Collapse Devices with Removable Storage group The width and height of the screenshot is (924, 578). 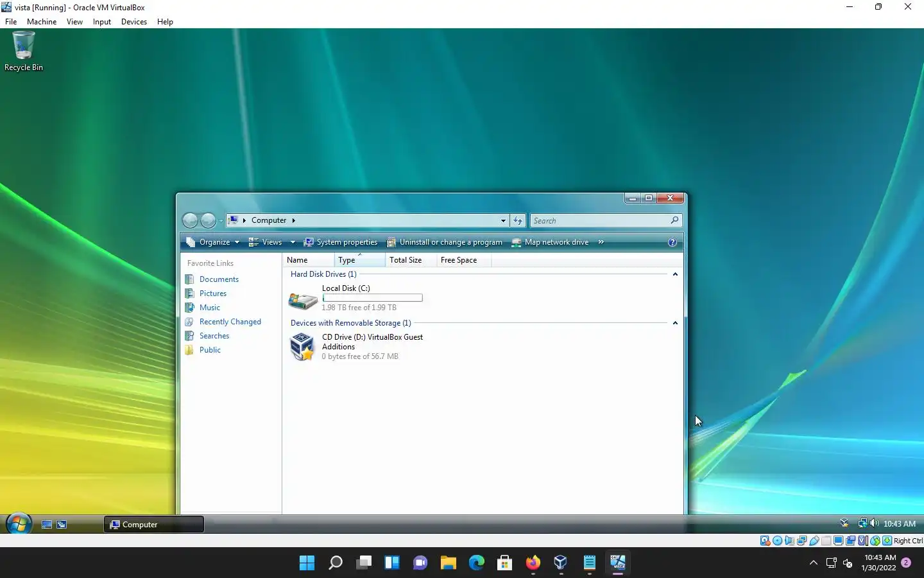tap(675, 323)
